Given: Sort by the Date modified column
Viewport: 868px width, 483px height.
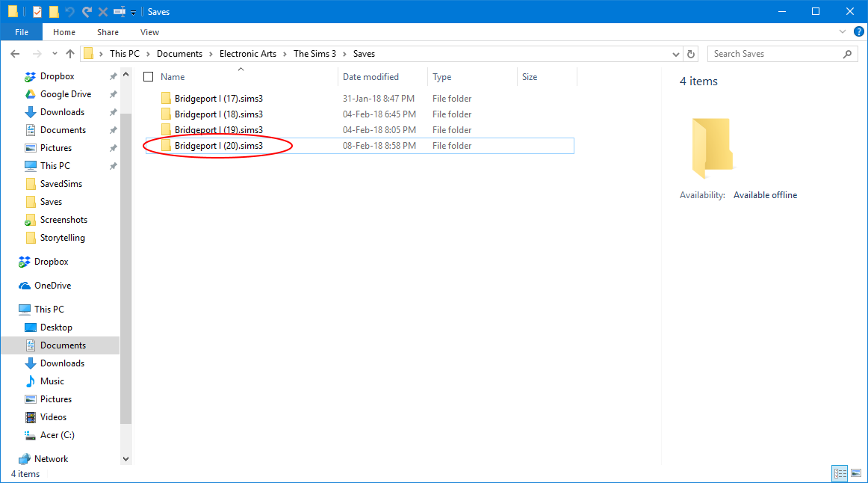Looking at the screenshot, I should (x=371, y=77).
